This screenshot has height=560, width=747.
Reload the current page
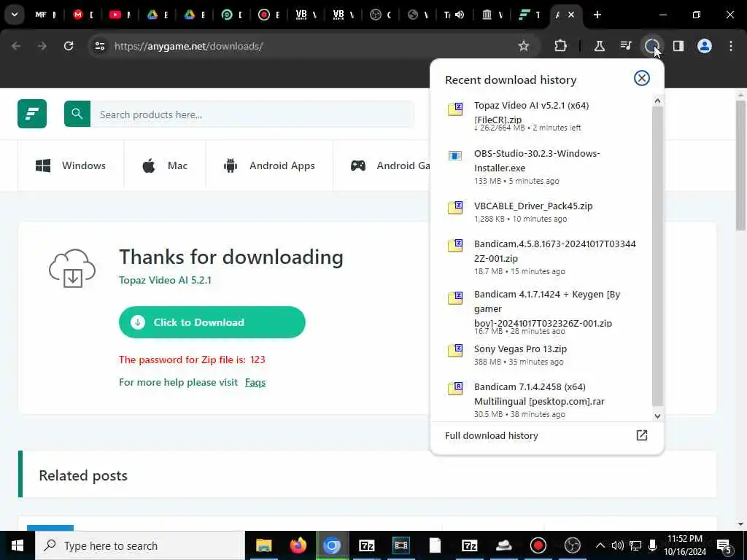click(x=69, y=46)
